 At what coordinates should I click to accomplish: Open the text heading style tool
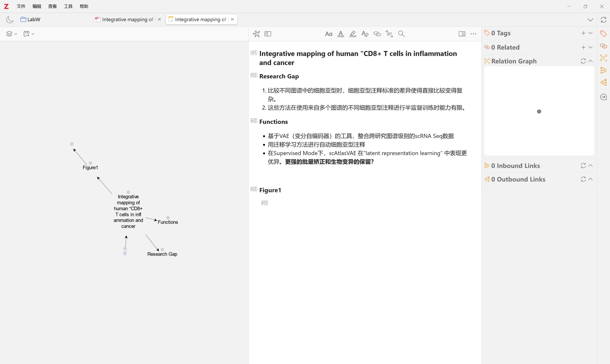tap(328, 34)
